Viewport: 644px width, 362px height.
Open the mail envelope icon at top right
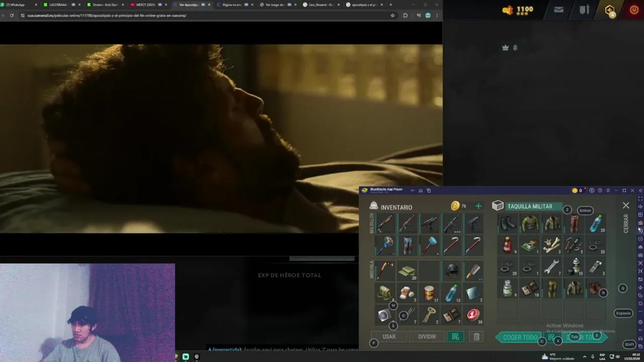pos(558,10)
